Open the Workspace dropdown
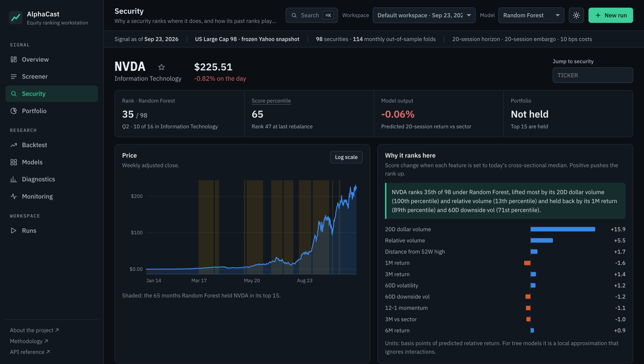This screenshot has height=364, width=644. coord(424,15)
